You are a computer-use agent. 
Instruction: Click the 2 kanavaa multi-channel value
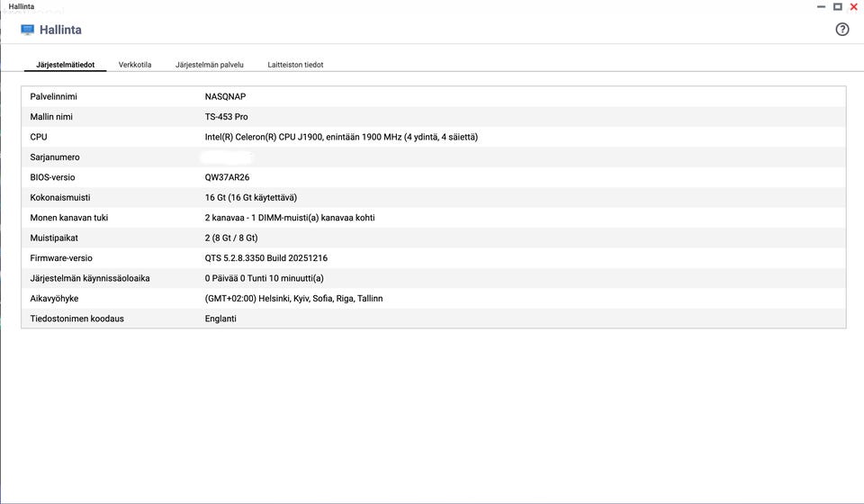coord(290,218)
